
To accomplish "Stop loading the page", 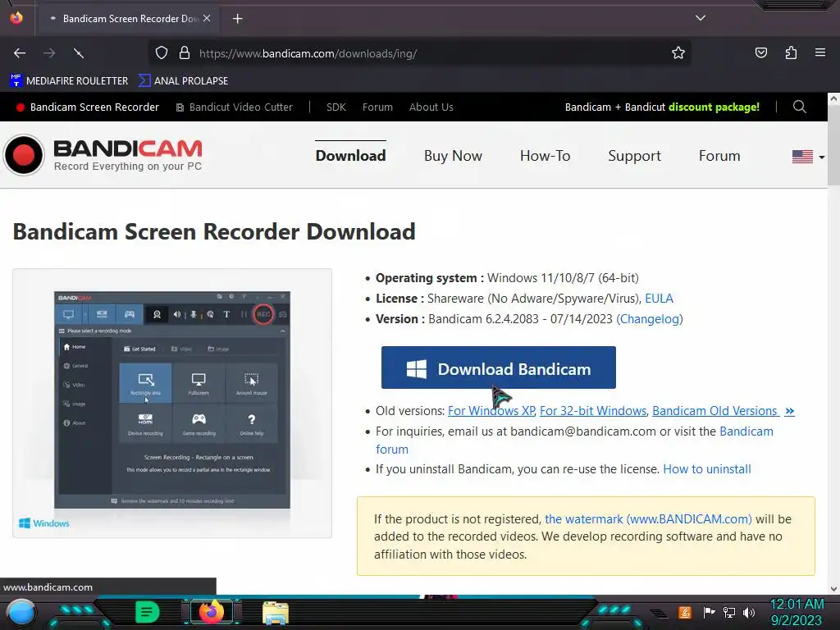I will [x=79, y=53].
